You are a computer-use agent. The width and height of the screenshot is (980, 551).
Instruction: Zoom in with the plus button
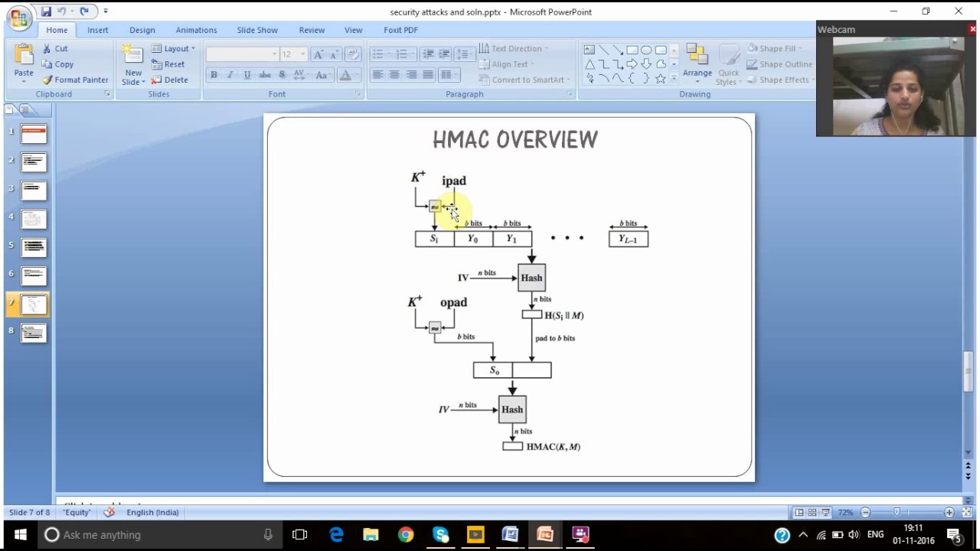click(949, 512)
